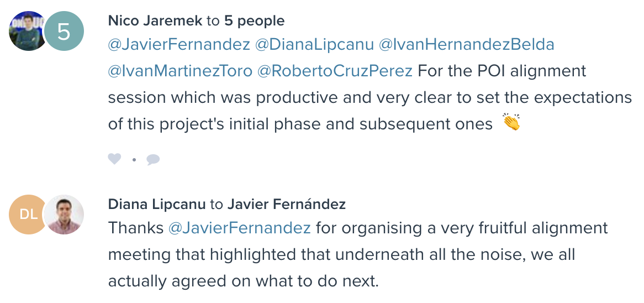Image resolution: width=644 pixels, height=303 pixels.
Task: Open the Nico Jaremek author name
Action: click(x=155, y=20)
